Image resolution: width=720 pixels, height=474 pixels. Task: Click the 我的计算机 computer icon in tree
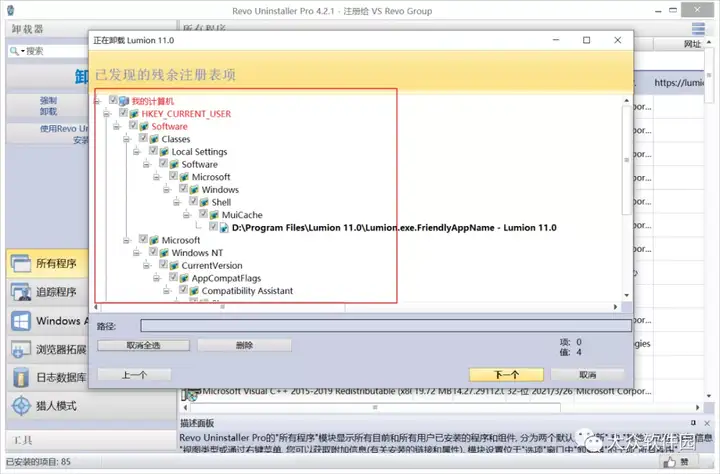click(124, 101)
